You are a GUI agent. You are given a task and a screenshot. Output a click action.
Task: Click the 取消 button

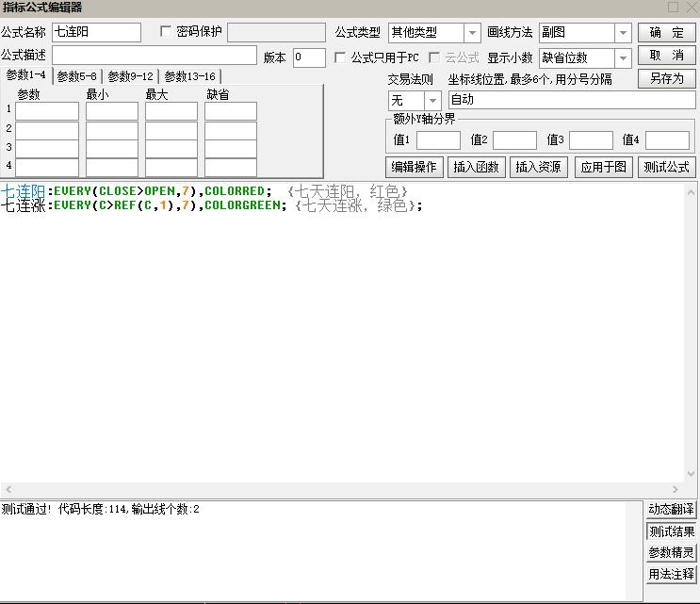pyautogui.click(x=666, y=56)
